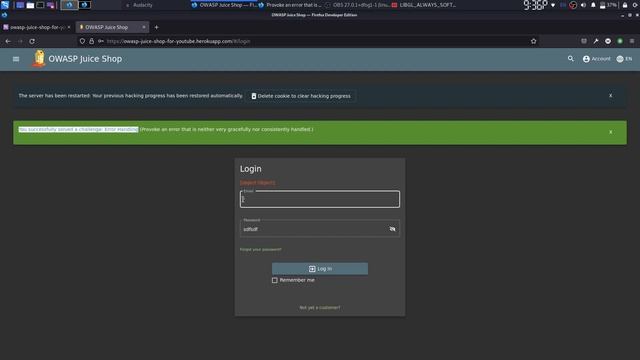Click the 'Login' heading text

[x=251, y=169]
